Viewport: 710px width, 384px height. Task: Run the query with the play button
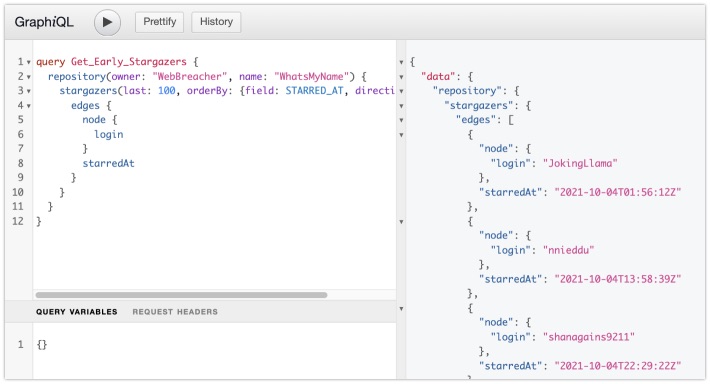[x=107, y=22]
